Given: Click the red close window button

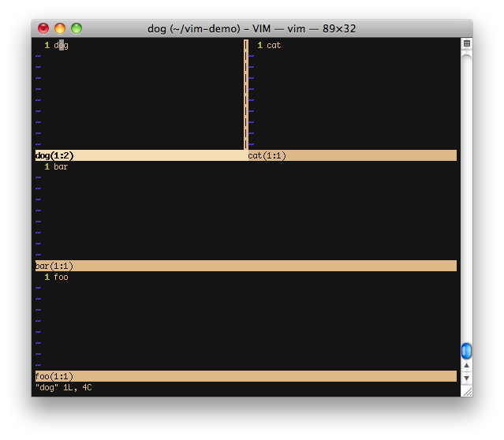Looking at the screenshot, I should click(43, 28).
